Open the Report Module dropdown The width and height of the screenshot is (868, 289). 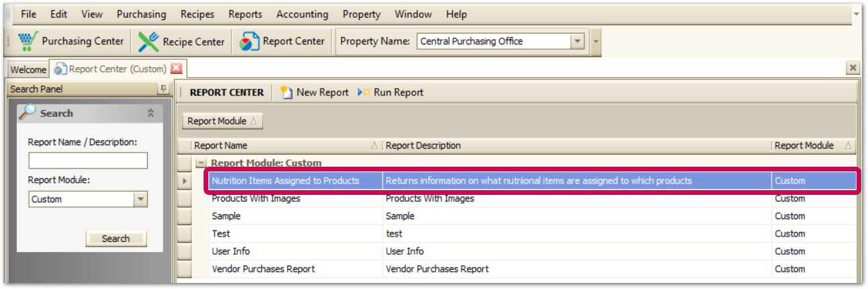(x=140, y=199)
